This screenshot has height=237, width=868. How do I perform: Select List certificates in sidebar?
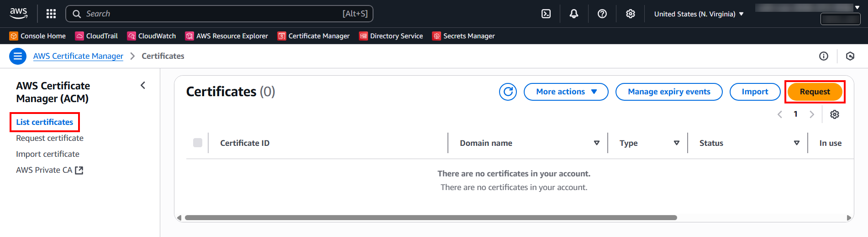45,122
